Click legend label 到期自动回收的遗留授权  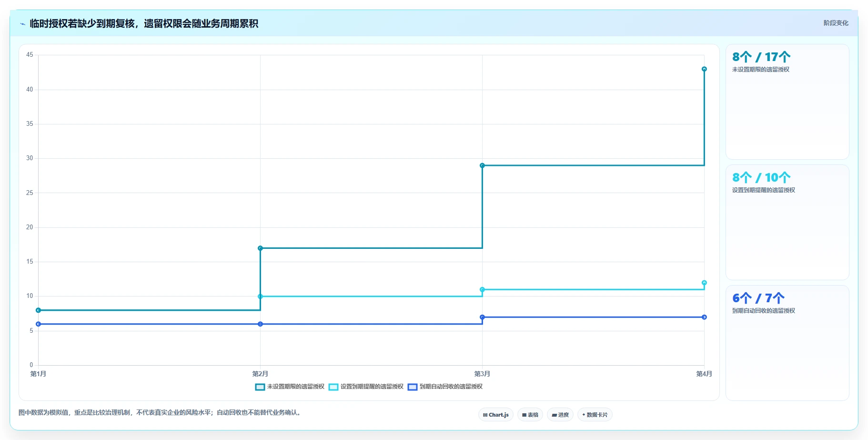pos(451,387)
